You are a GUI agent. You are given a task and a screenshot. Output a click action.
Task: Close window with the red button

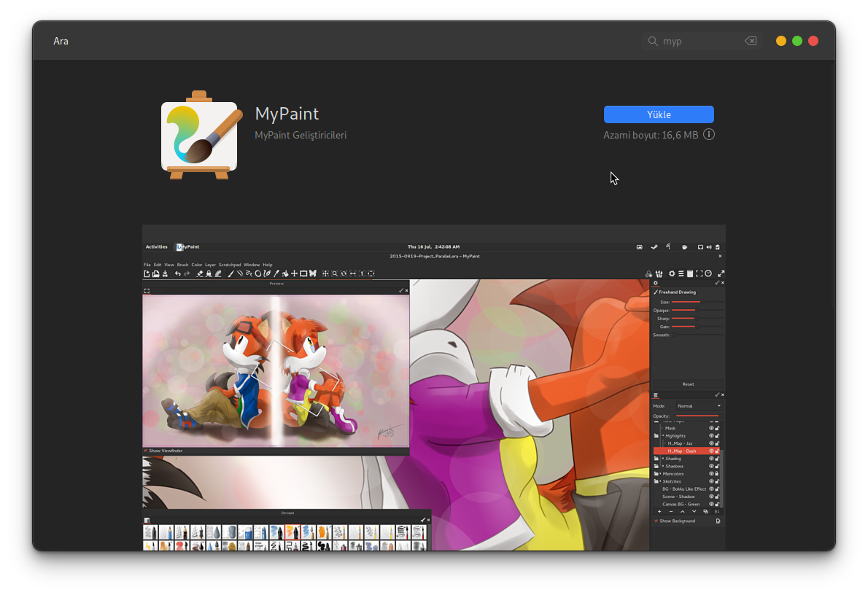tap(813, 41)
